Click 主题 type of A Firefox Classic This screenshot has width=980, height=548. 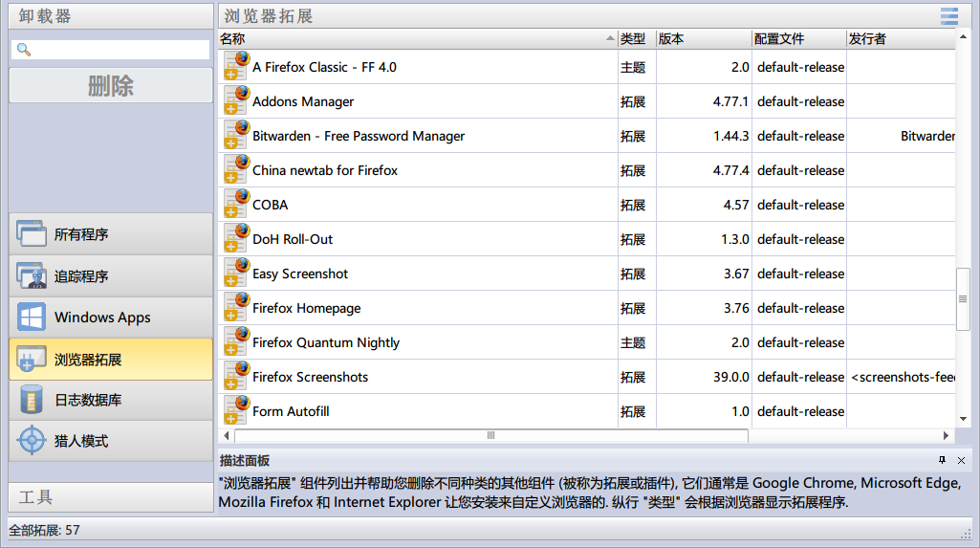click(x=633, y=67)
